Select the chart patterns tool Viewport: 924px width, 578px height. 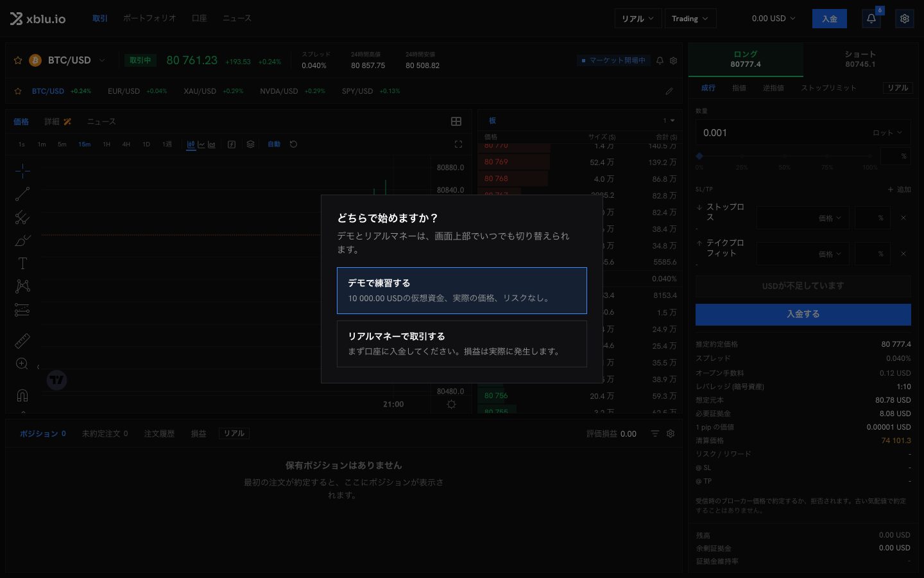22,286
